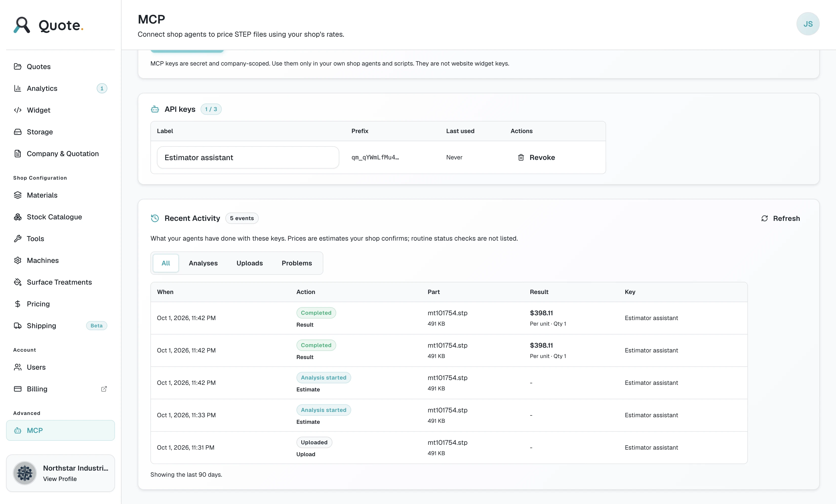The height and width of the screenshot is (504, 836).
Task: Select the Surface Treatments paint bucket icon
Action: click(18, 282)
